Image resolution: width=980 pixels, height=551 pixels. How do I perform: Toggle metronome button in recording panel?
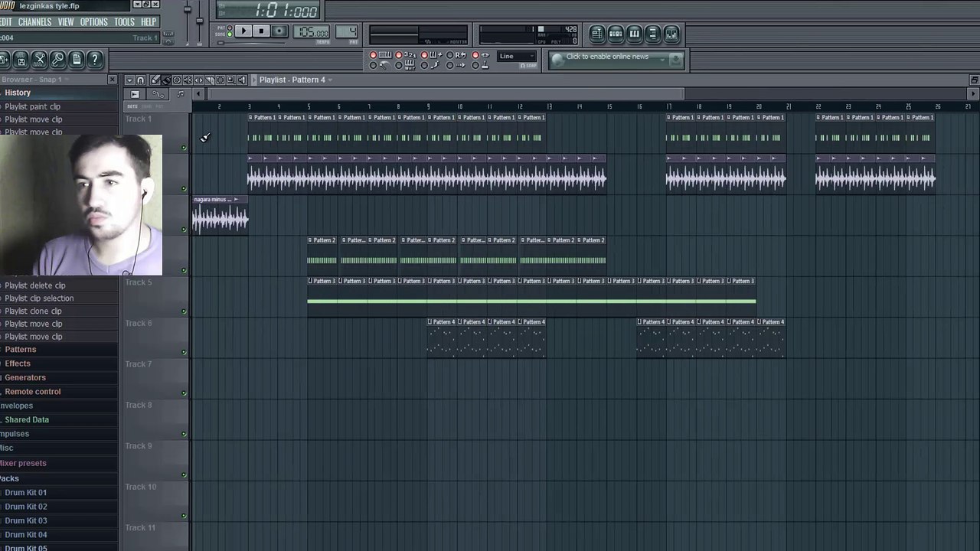coord(373,65)
